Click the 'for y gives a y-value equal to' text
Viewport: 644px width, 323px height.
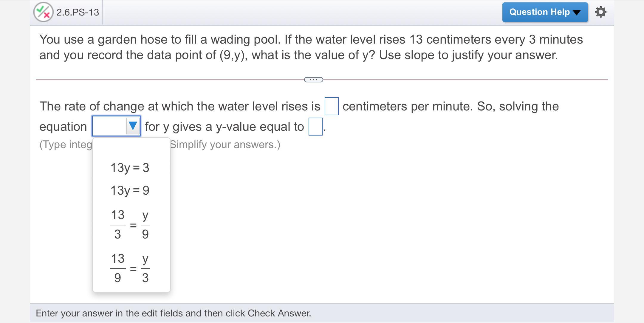(x=224, y=127)
